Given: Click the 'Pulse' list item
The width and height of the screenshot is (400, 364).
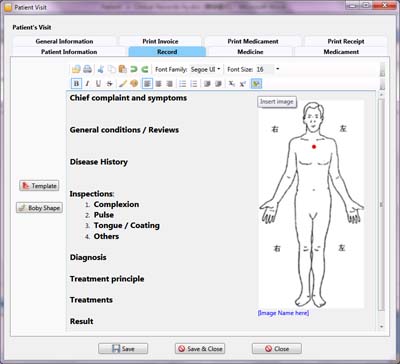Looking at the screenshot, I should point(104,215).
